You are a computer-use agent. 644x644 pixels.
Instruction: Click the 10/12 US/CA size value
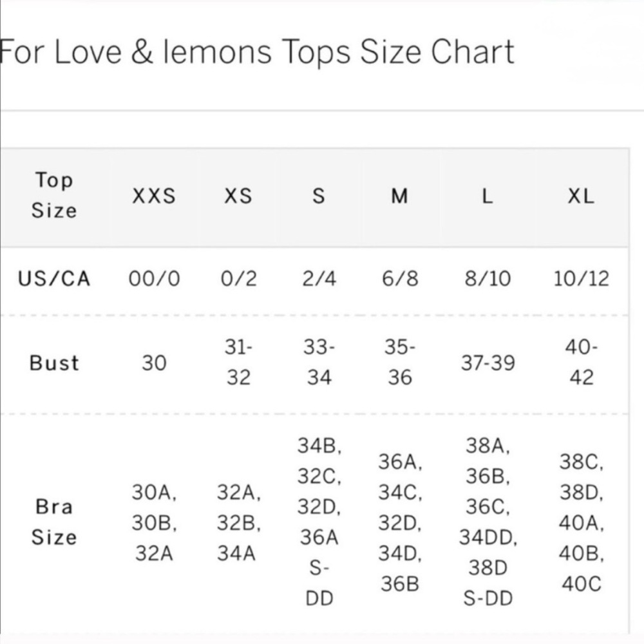pyautogui.click(x=581, y=279)
